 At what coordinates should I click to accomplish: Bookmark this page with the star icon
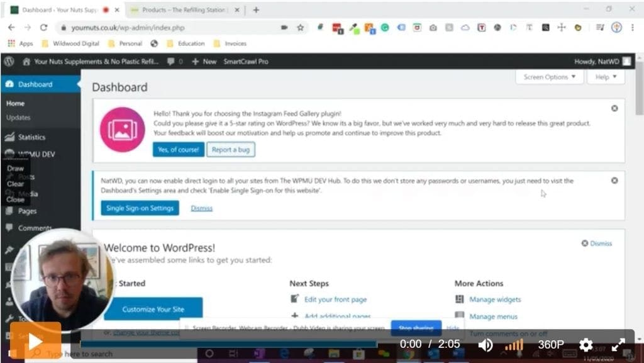tap(301, 28)
